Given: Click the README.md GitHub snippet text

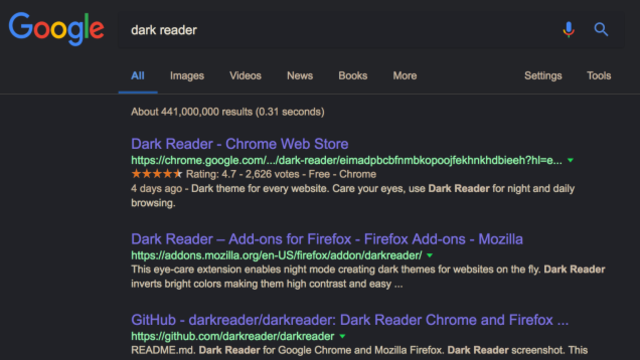Looking at the screenshot, I should pyautogui.click(x=359, y=350).
